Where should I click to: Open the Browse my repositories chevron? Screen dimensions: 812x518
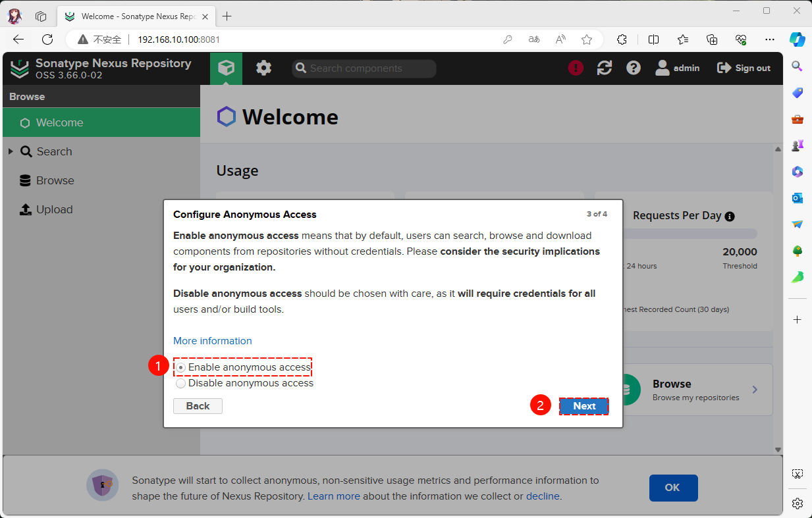(755, 390)
